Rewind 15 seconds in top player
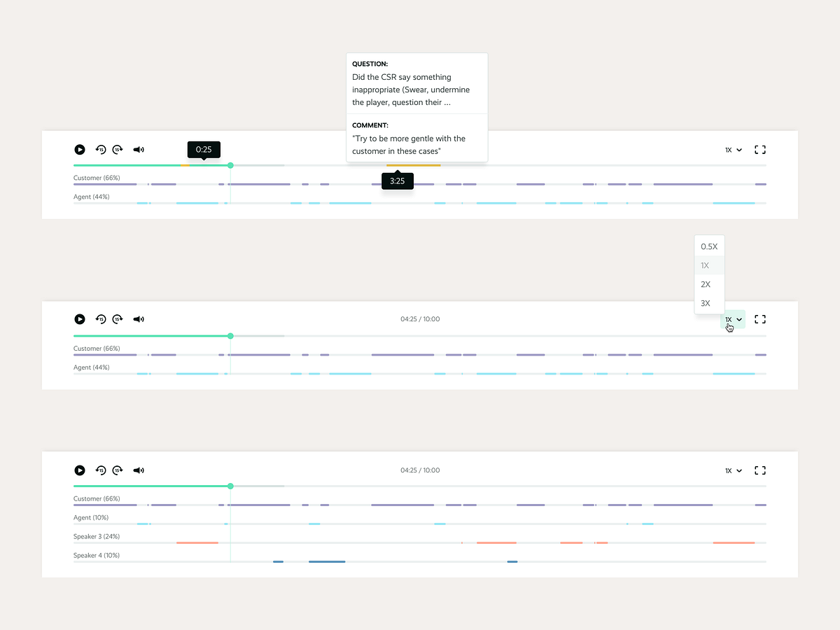The image size is (840, 630). pyautogui.click(x=101, y=150)
